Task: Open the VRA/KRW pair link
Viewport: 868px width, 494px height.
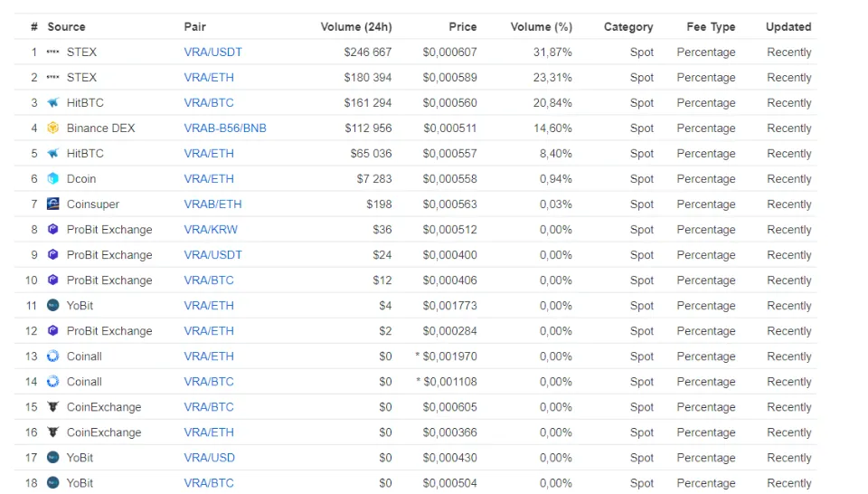Action: coord(211,229)
